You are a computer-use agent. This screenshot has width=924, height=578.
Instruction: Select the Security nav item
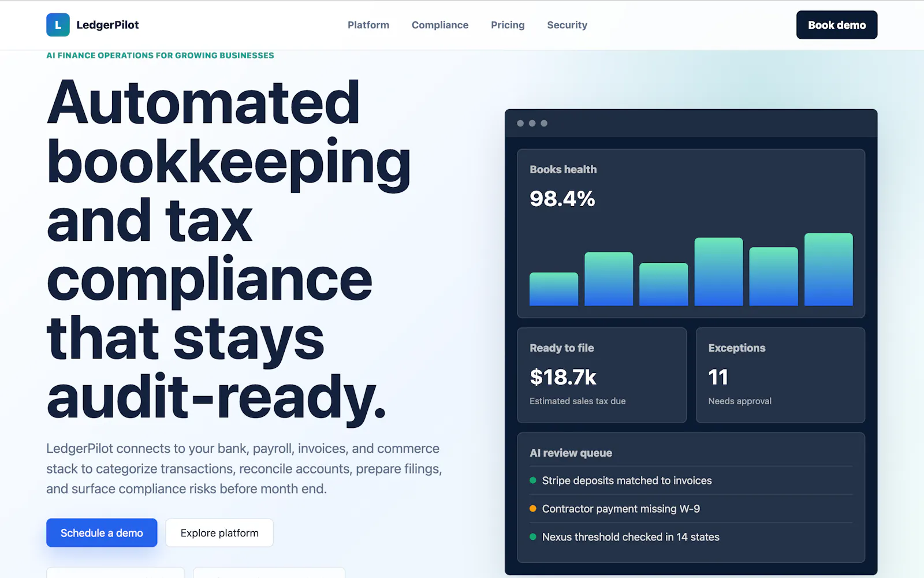click(567, 25)
